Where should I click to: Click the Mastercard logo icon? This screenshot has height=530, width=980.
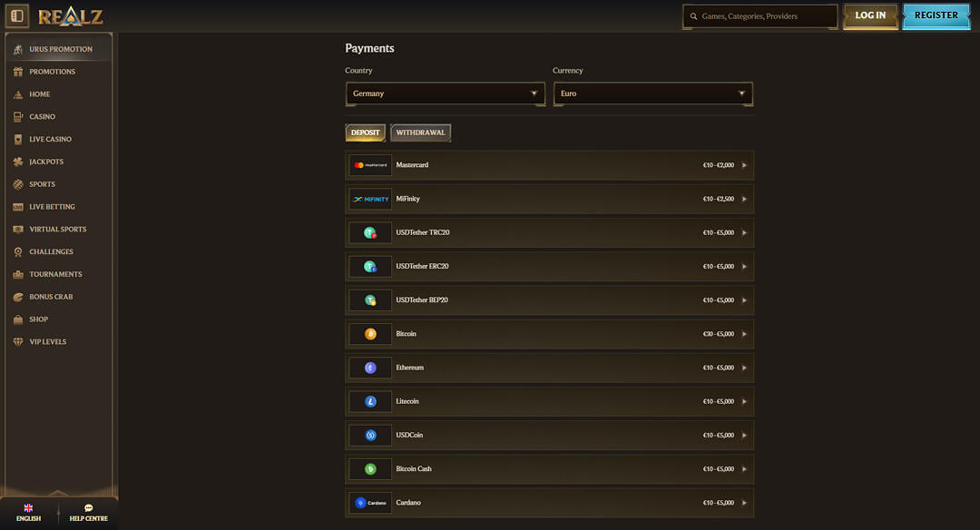[x=369, y=164]
